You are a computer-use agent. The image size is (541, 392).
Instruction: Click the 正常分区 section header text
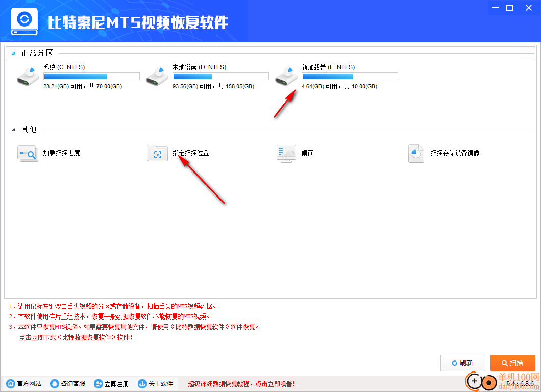(x=37, y=53)
